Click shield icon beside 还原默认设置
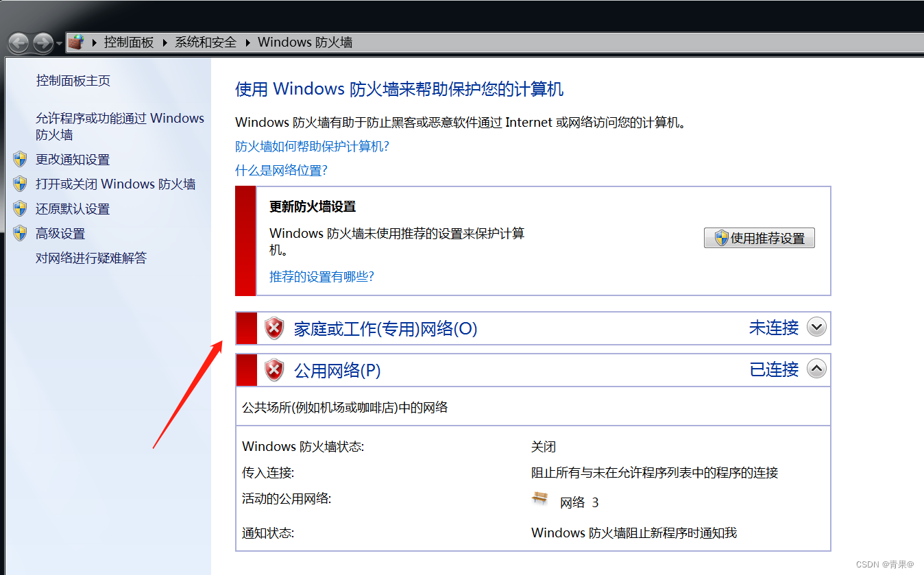924x575 pixels. point(20,208)
